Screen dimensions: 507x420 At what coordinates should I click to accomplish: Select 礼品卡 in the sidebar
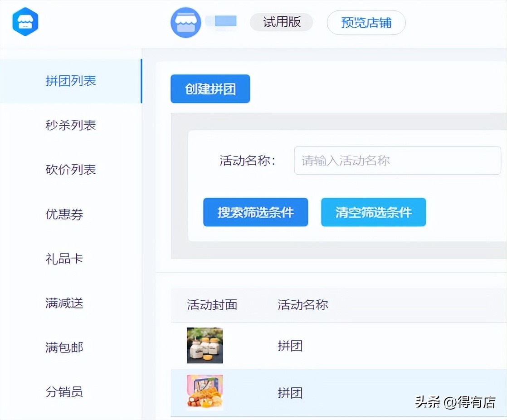[x=64, y=259]
